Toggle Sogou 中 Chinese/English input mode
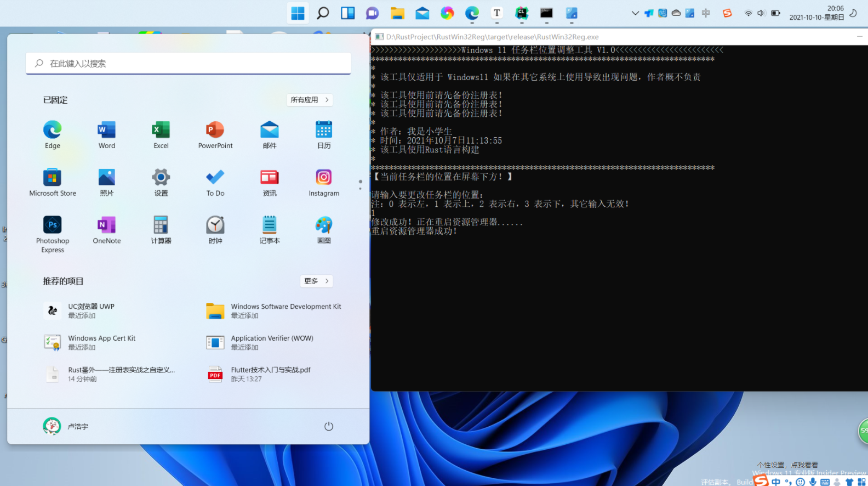The width and height of the screenshot is (868, 486). pos(776,482)
